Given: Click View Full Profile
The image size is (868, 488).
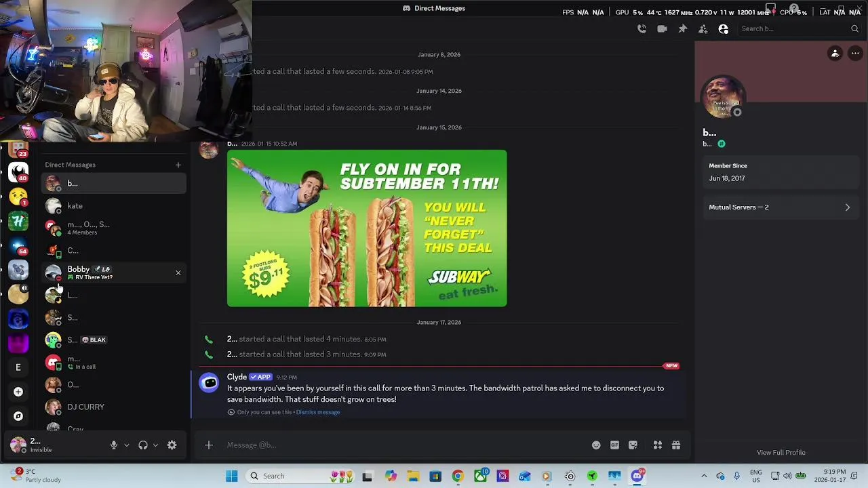Looking at the screenshot, I should 781,452.
